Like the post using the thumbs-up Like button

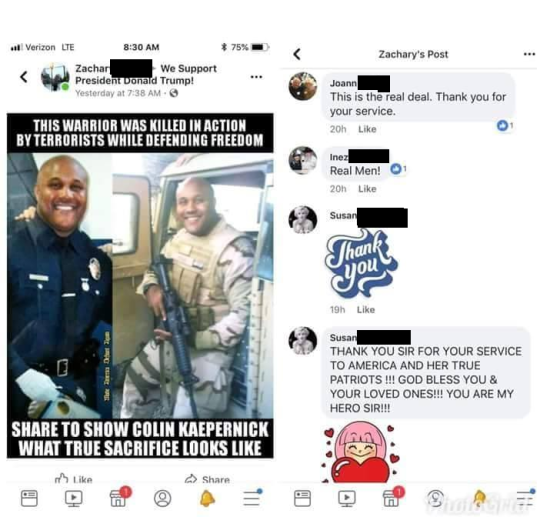74,479
